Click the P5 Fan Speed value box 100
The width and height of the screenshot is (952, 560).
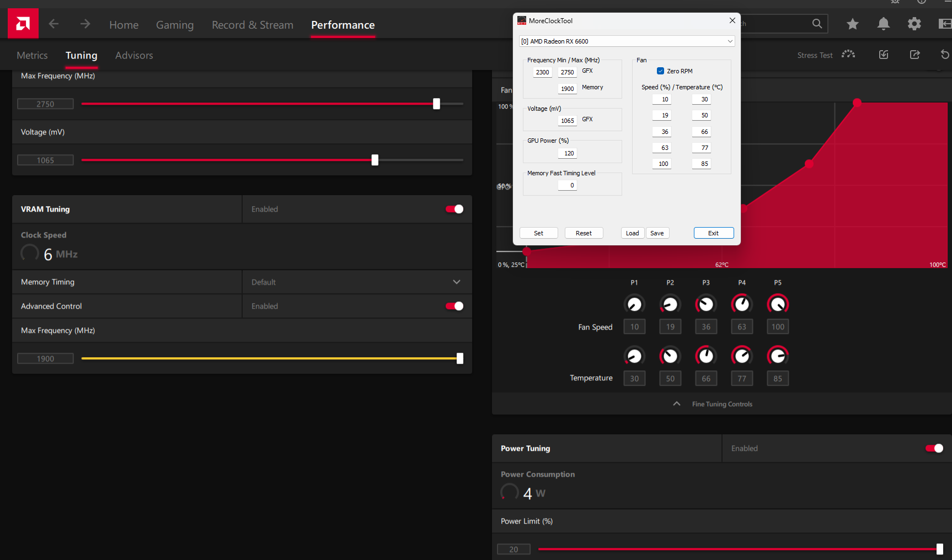click(x=778, y=327)
